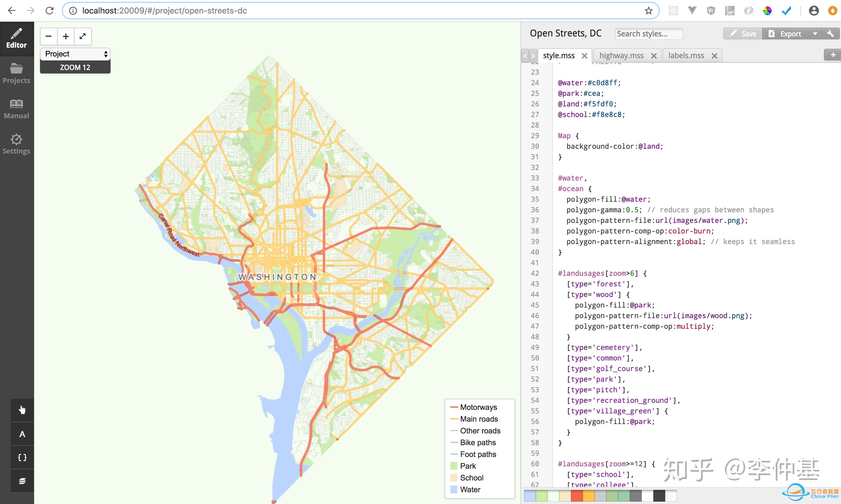Open Vue DevTools extension
This screenshot has width=841, height=504.
coord(692,11)
